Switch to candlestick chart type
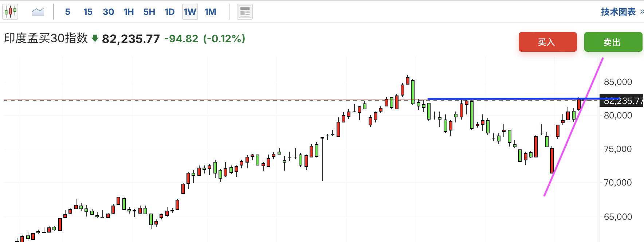Viewport: 644px width, 242px height. pos(11,12)
